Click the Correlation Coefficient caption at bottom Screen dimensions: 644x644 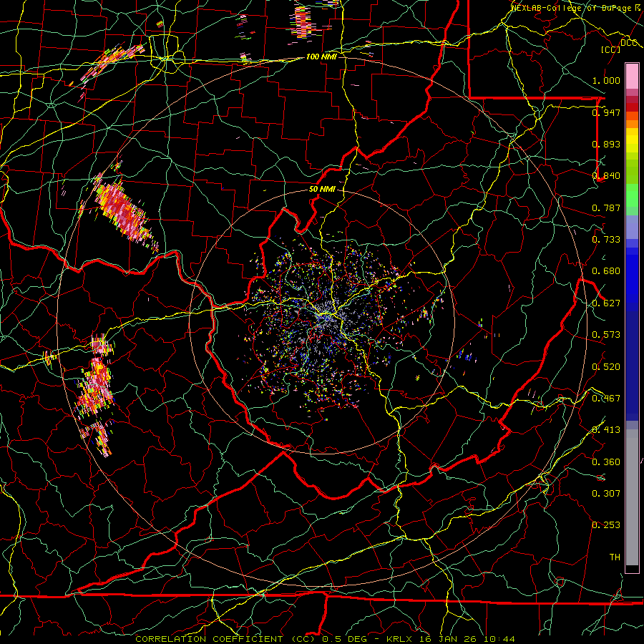click(x=325, y=639)
